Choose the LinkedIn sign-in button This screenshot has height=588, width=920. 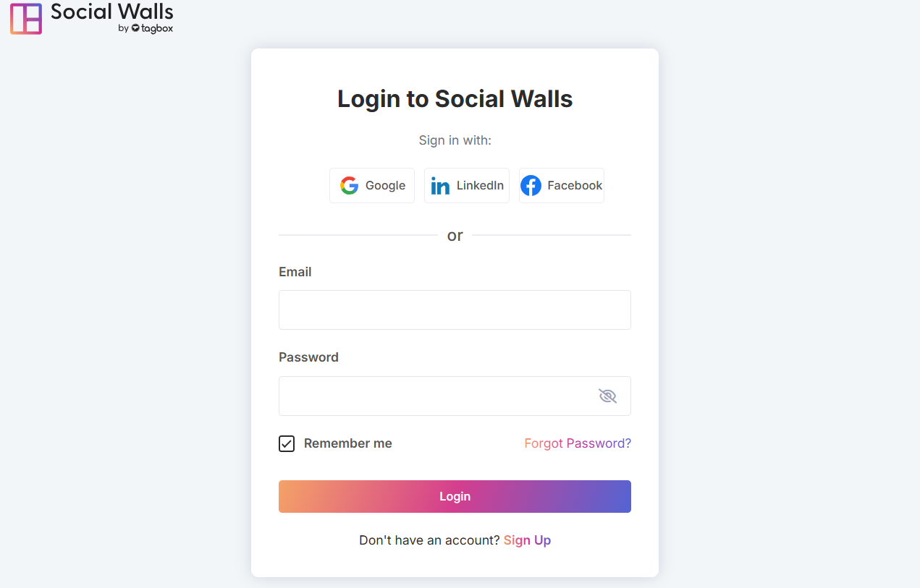pyautogui.click(x=467, y=186)
